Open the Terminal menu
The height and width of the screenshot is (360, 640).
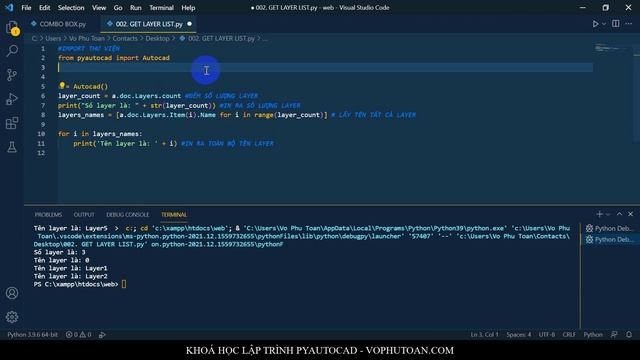[x=161, y=8]
